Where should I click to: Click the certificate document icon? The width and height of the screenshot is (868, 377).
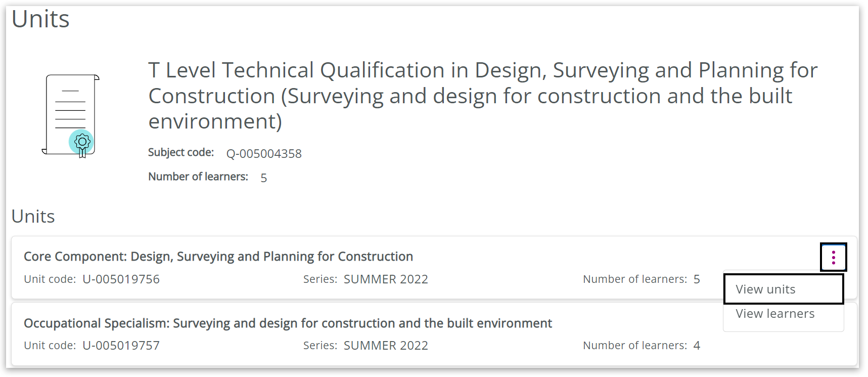71,116
